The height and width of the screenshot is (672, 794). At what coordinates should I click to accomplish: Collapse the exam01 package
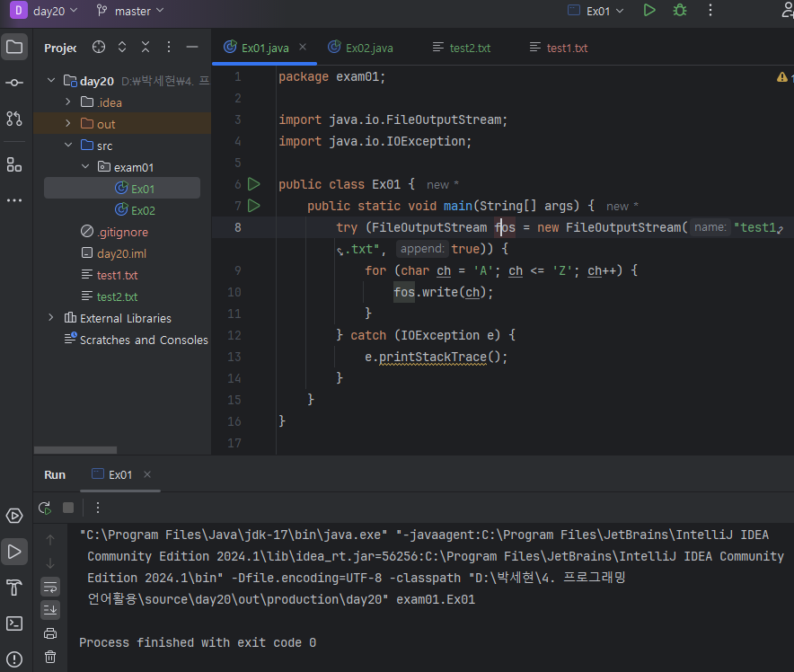(85, 166)
